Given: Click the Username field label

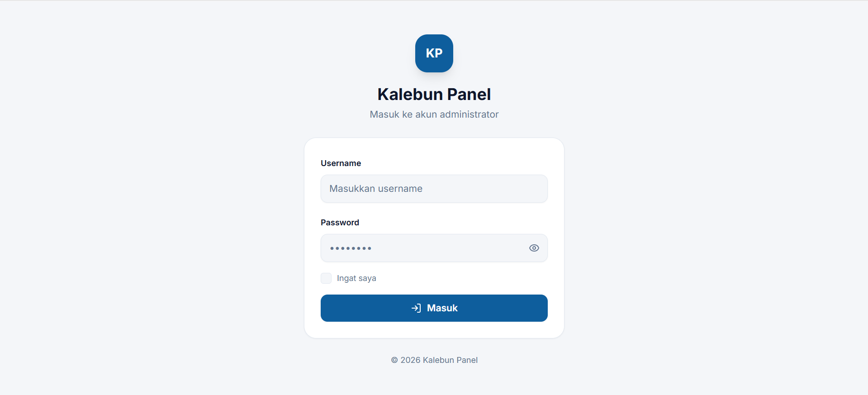Looking at the screenshot, I should click(x=341, y=163).
